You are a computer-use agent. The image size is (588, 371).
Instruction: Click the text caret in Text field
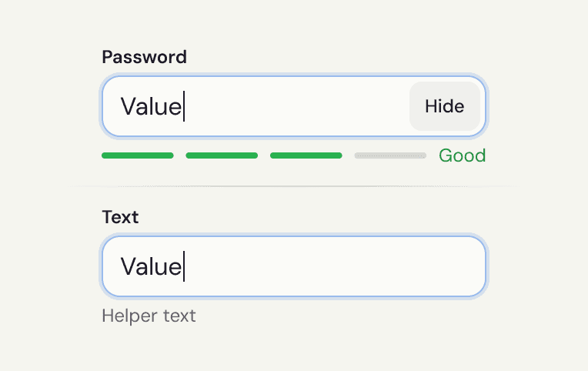(x=184, y=266)
